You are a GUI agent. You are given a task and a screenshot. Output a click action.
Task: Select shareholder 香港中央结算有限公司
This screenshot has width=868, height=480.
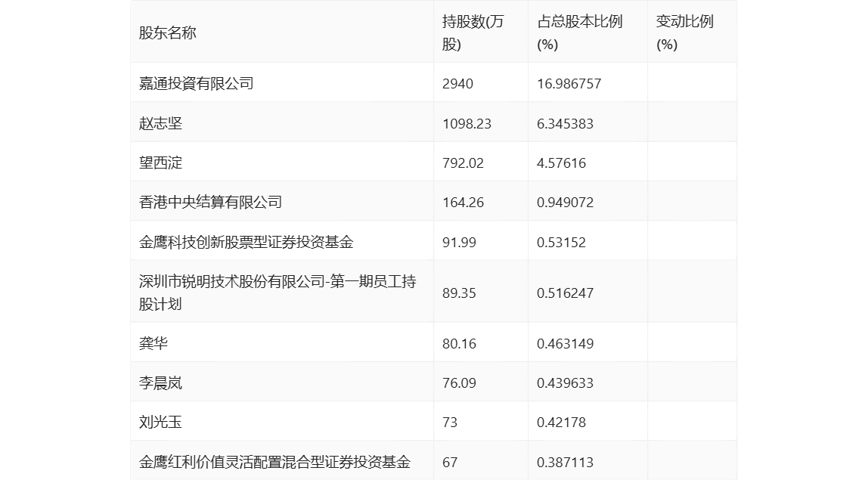pyautogui.click(x=210, y=202)
